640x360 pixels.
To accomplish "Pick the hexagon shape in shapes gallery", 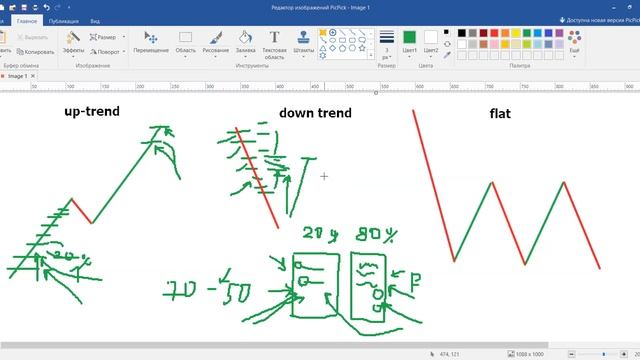I will click(352, 48).
